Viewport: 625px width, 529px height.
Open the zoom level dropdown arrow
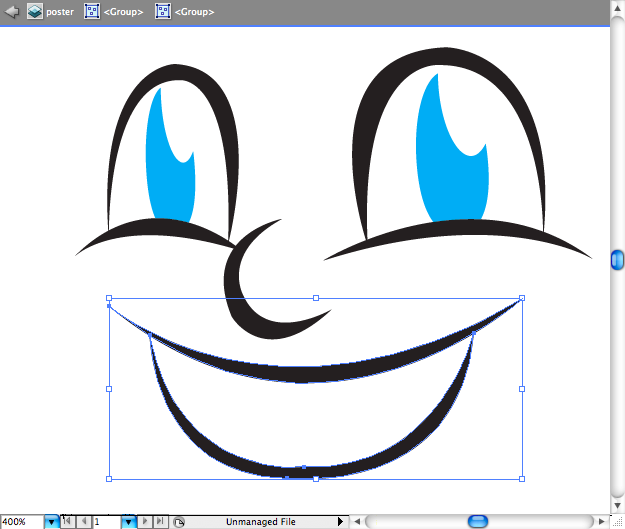click(x=51, y=522)
